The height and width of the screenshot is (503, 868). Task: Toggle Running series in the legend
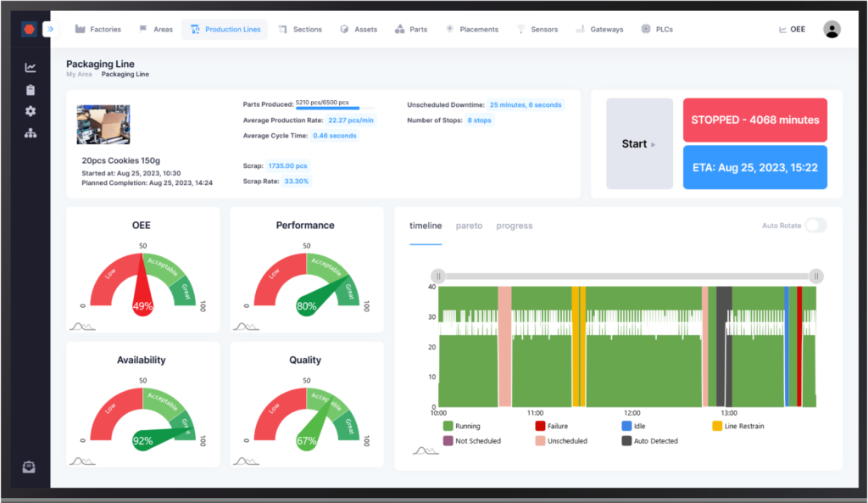[x=462, y=426]
